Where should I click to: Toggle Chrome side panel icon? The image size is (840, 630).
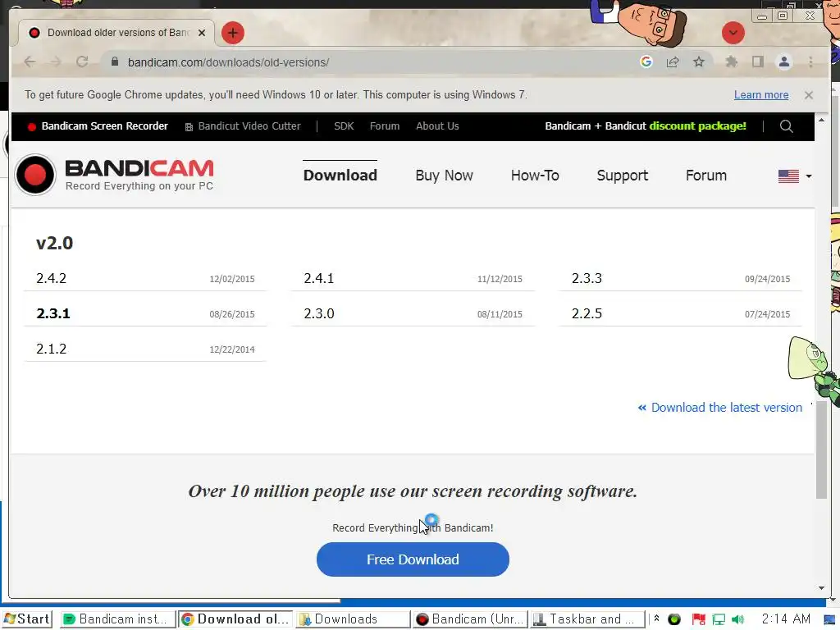coord(757,62)
